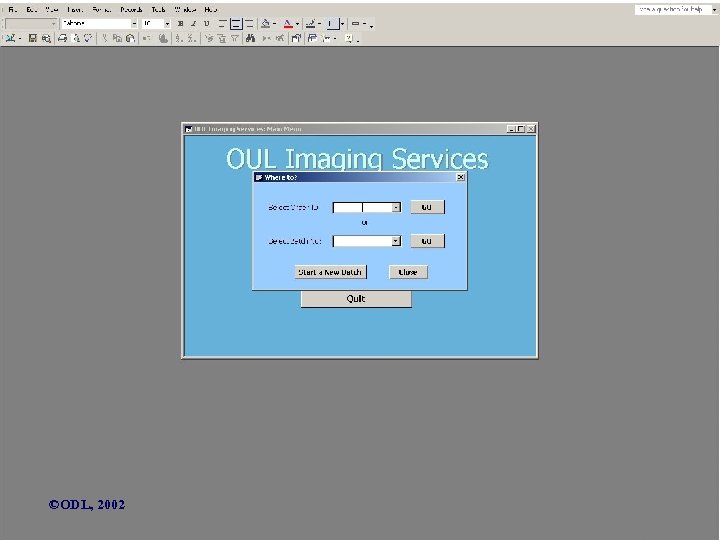The width and height of the screenshot is (720, 540).
Task: Set Align Right text alignment
Action: [x=249, y=23]
